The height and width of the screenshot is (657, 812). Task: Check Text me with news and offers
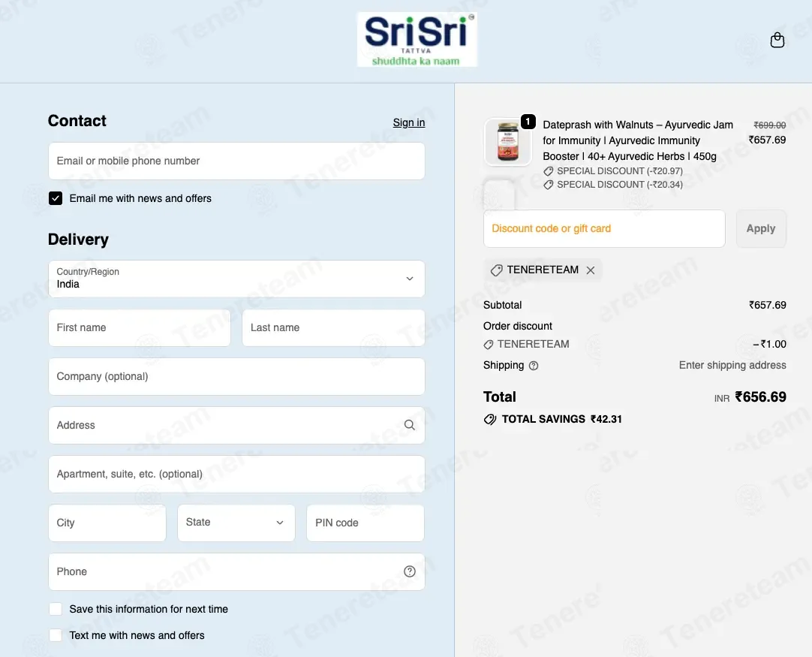click(x=56, y=635)
